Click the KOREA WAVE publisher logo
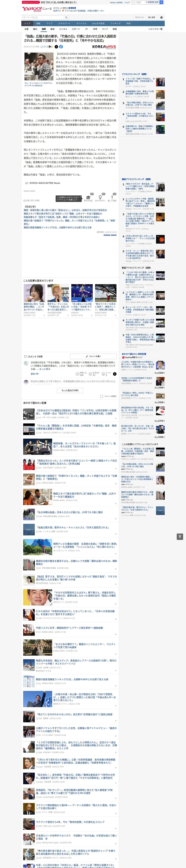 tap(104, 47)
